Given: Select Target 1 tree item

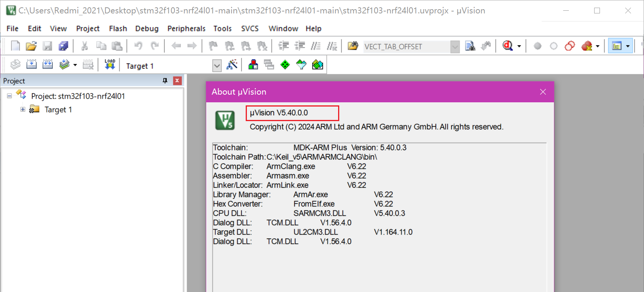Looking at the screenshot, I should [58, 110].
